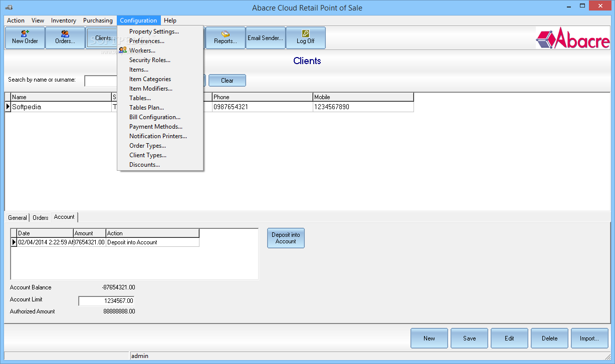Click the Delete button
615x364 pixels.
coord(550,338)
